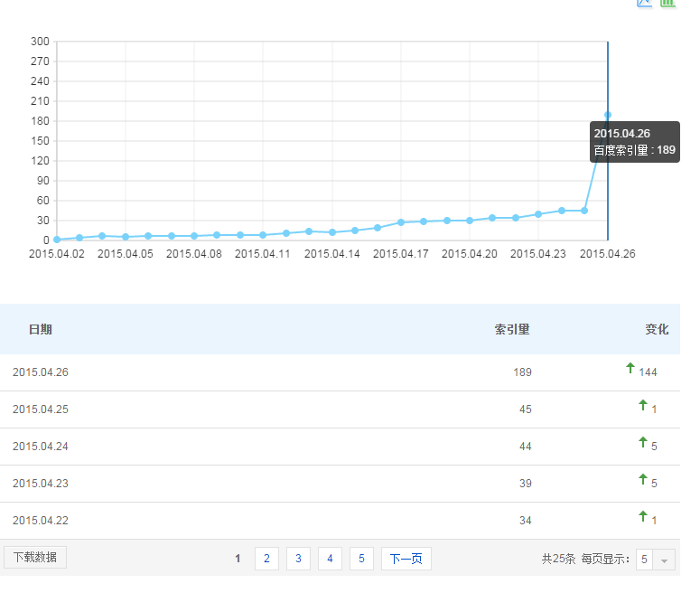Click the per-page value box showing 5
The image size is (700, 593).
644,560
